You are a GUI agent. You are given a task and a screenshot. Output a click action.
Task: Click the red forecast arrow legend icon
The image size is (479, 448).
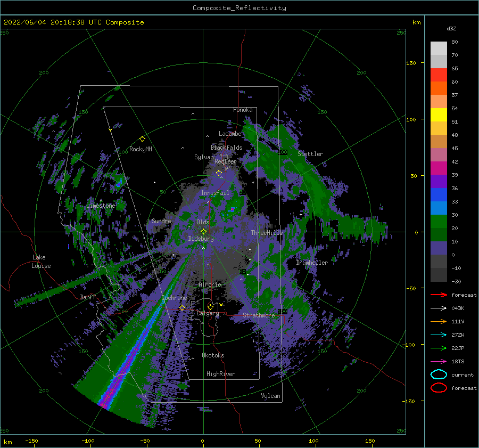439,295
